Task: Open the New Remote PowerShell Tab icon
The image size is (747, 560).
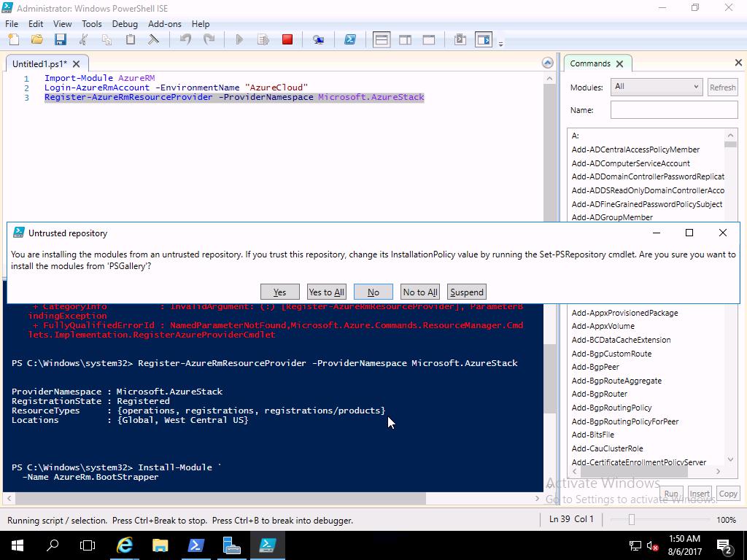Action: click(318, 39)
